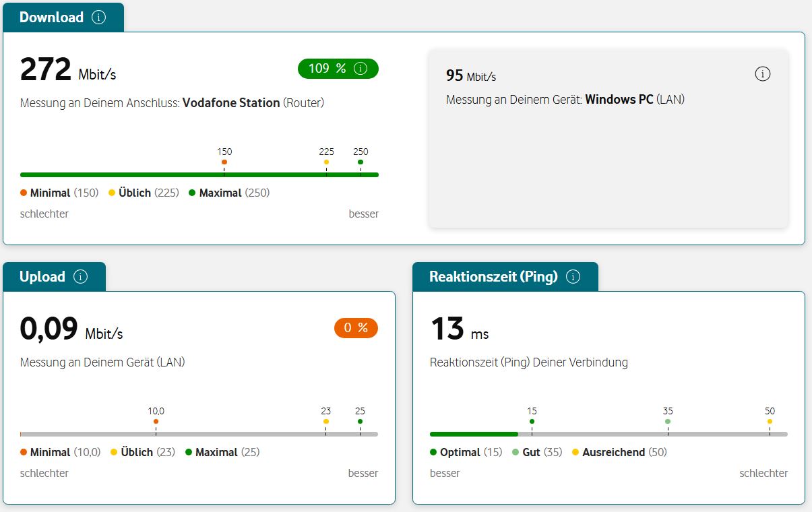The height and width of the screenshot is (512, 812).
Task: Click the green ping progress bar
Action: click(474, 435)
